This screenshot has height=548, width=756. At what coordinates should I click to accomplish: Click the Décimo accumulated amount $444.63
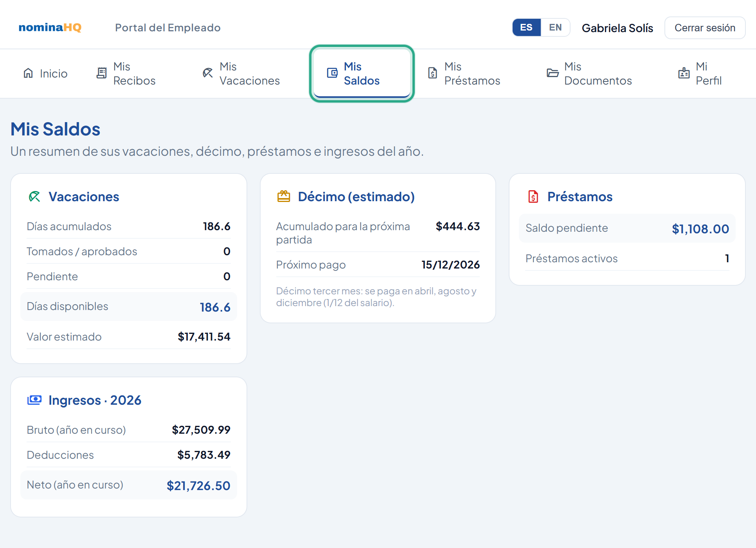coord(458,226)
